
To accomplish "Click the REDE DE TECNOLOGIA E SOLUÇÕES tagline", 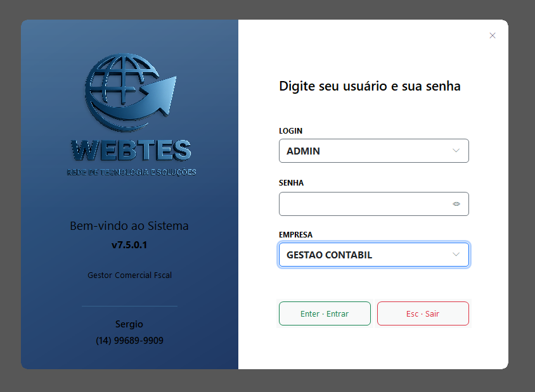I will 131,172.
